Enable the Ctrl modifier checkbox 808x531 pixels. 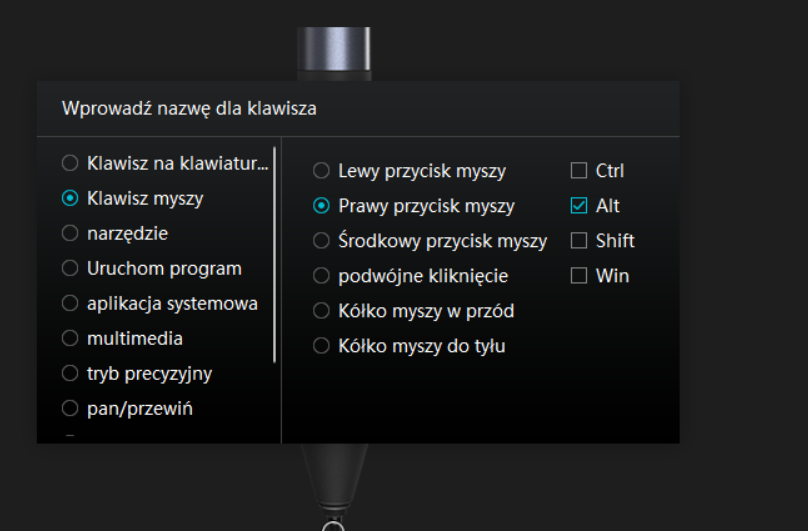coord(579,171)
